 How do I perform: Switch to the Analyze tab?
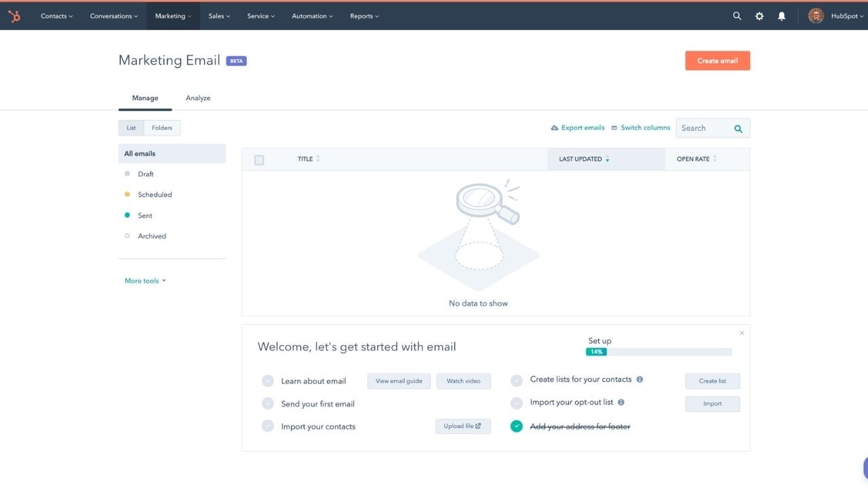198,98
